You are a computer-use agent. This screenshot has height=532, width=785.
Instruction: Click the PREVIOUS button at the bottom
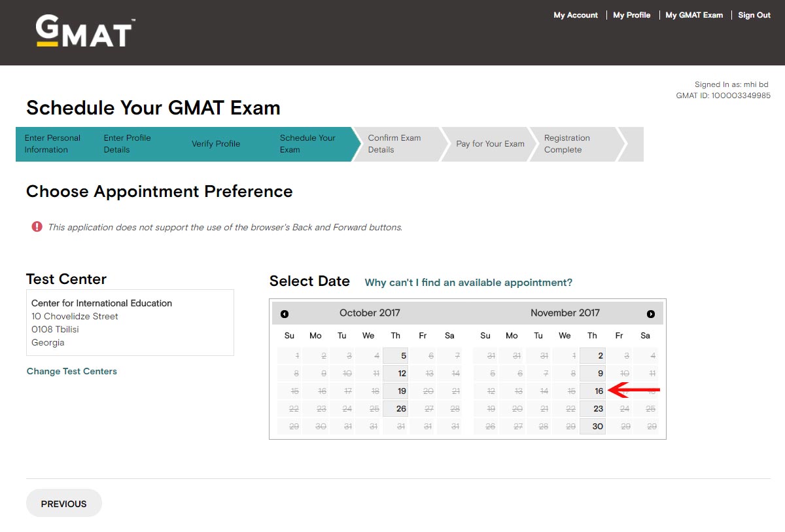coord(63,503)
